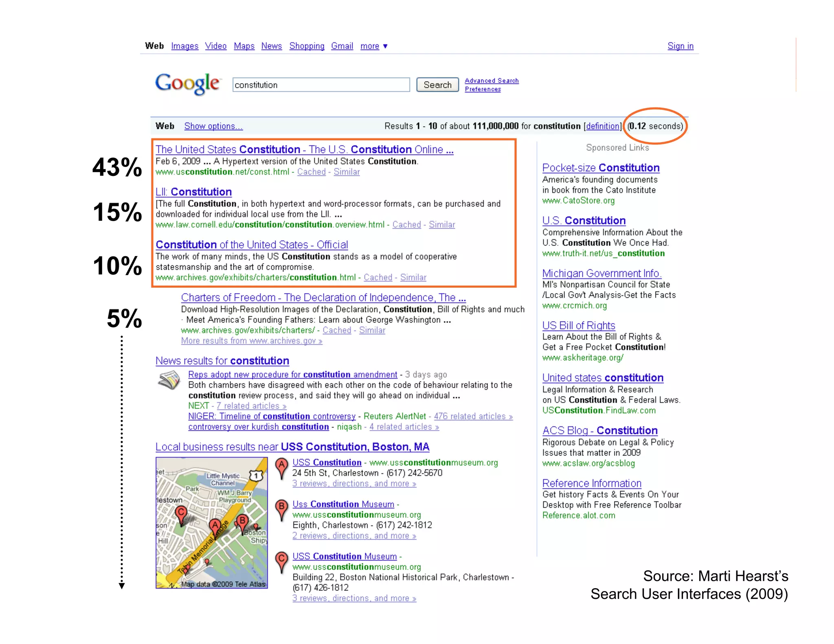Open 'NIGER: Timeline of constitution controversy'
Image resolution: width=834 pixels, height=644 pixels.
coord(272,416)
